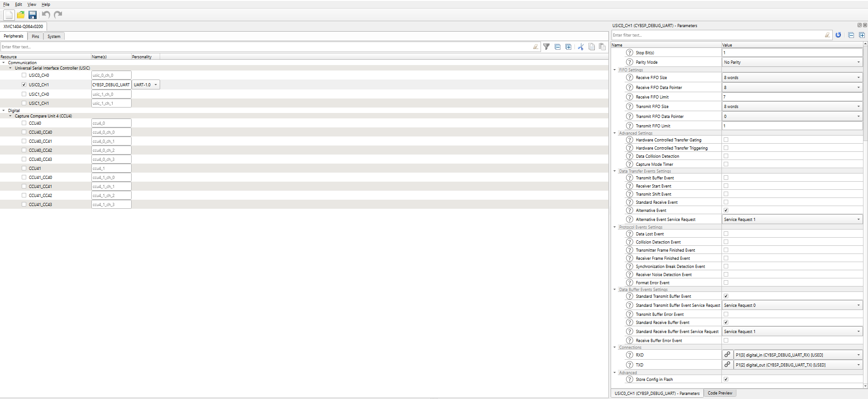
Task: Collapse Capture Compare Unit 4 group
Action: [10, 116]
